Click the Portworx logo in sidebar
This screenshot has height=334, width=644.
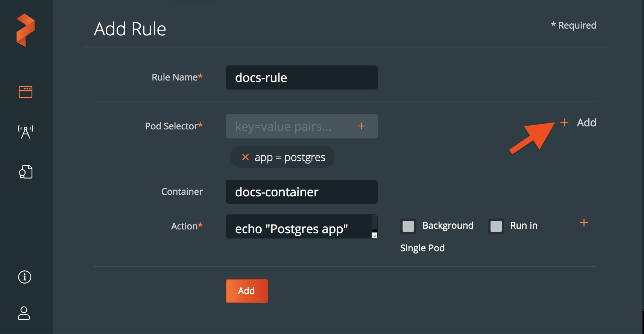[x=26, y=30]
